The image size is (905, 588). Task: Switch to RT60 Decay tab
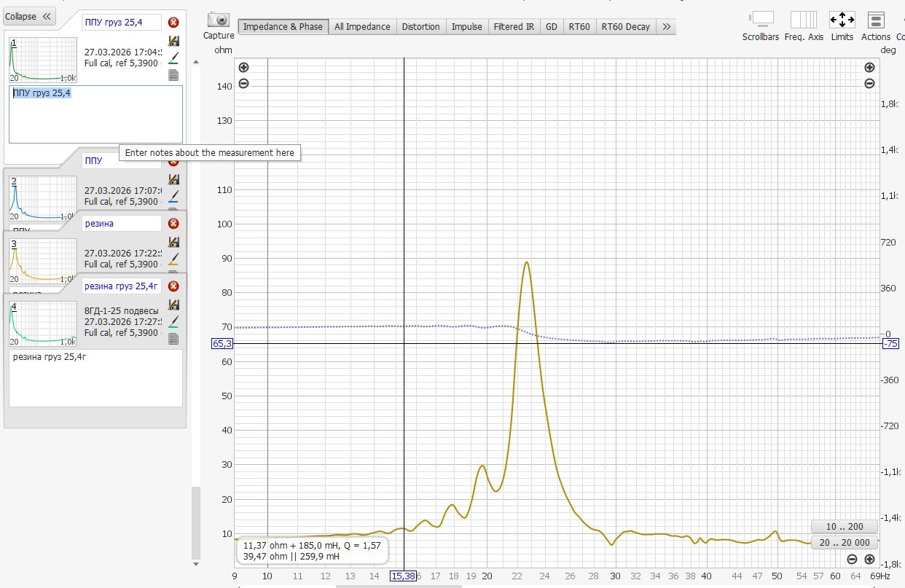coord(625,27)
